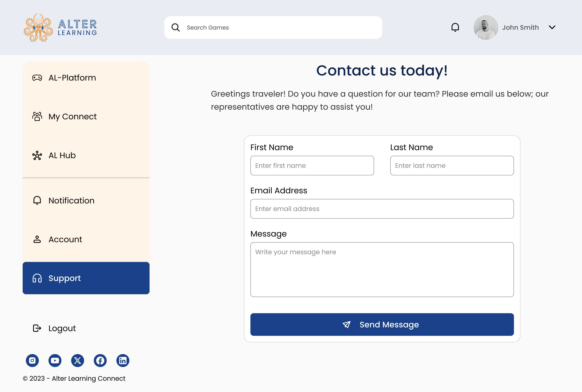This screenshot has width=582, height=392.
Task: Open the LinkedIn social link
Action: click(x=123, y=360)
